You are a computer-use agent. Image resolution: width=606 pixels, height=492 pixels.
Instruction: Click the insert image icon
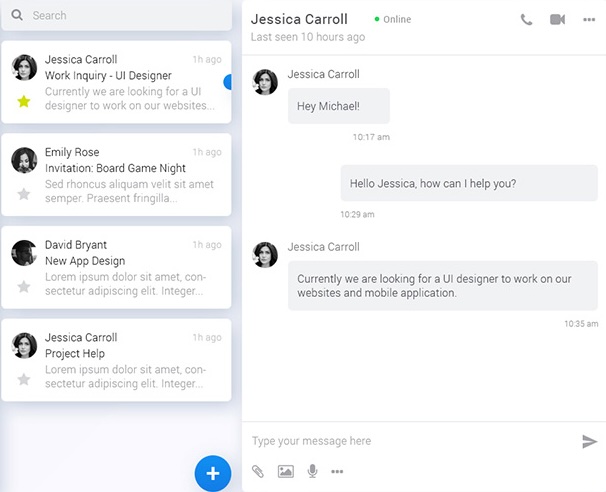[x=286, y=471]
